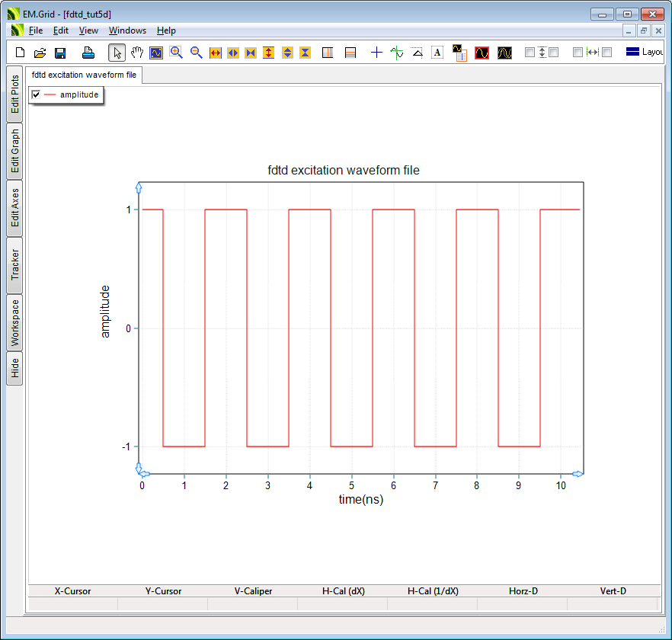This screenshot has height=640, width=672.
Task: Click the Print icon
Action: (88, 53)
